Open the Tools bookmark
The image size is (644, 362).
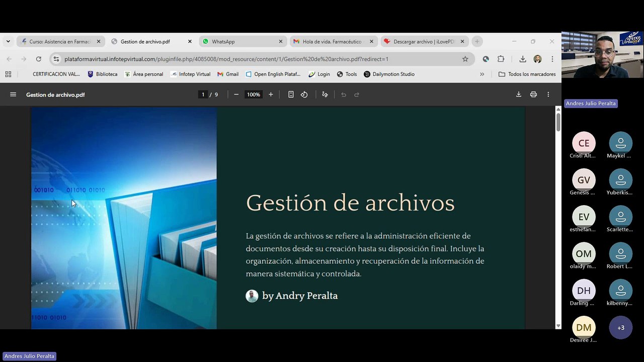pos(347,74)
